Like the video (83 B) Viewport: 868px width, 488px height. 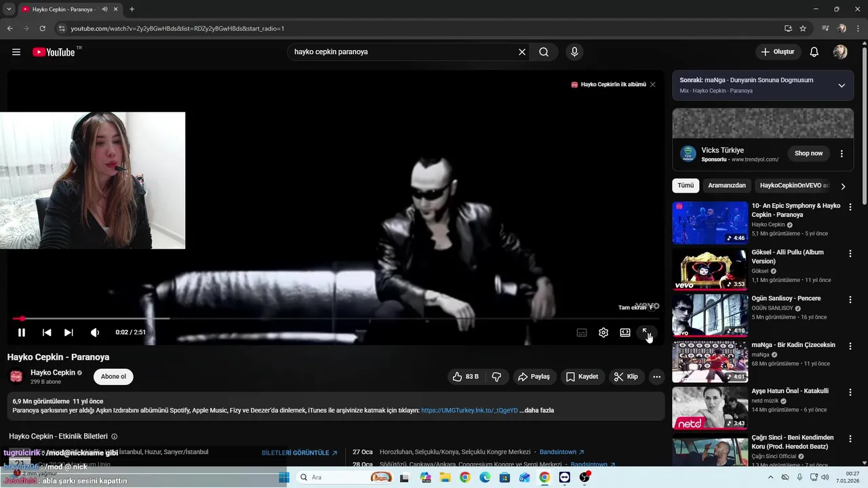tap(466, 376)
